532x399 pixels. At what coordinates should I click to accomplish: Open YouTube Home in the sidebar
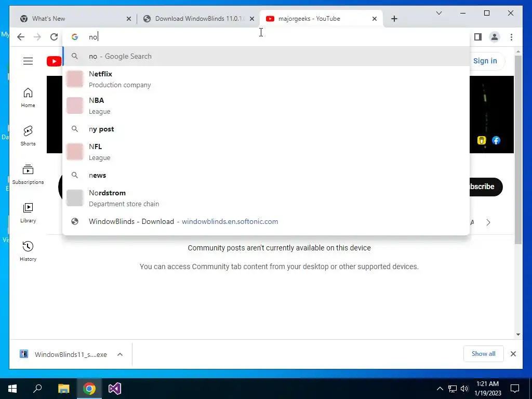tap(28, 98)
